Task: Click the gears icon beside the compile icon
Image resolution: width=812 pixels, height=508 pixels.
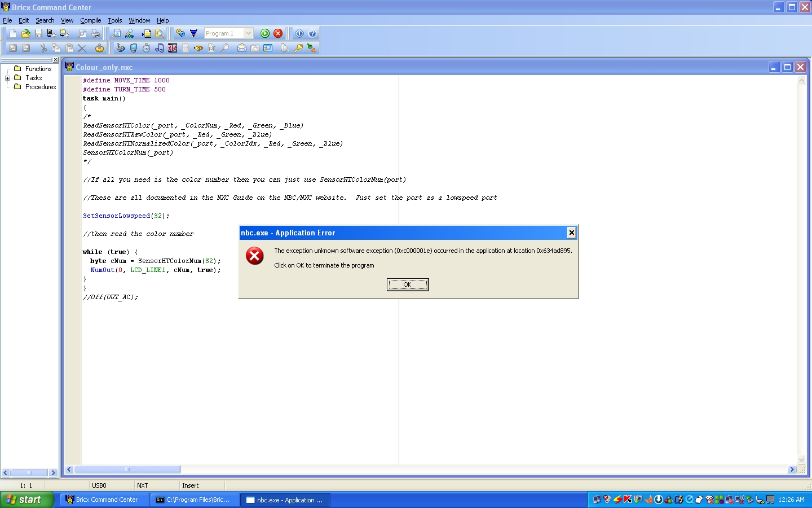Action: 180,33
